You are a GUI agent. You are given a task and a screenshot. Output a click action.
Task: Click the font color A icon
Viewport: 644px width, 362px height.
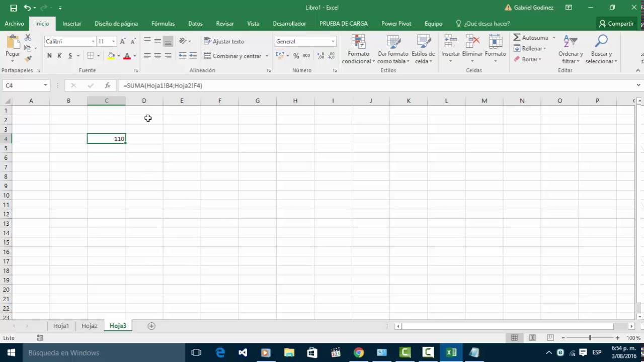(127, 56)
